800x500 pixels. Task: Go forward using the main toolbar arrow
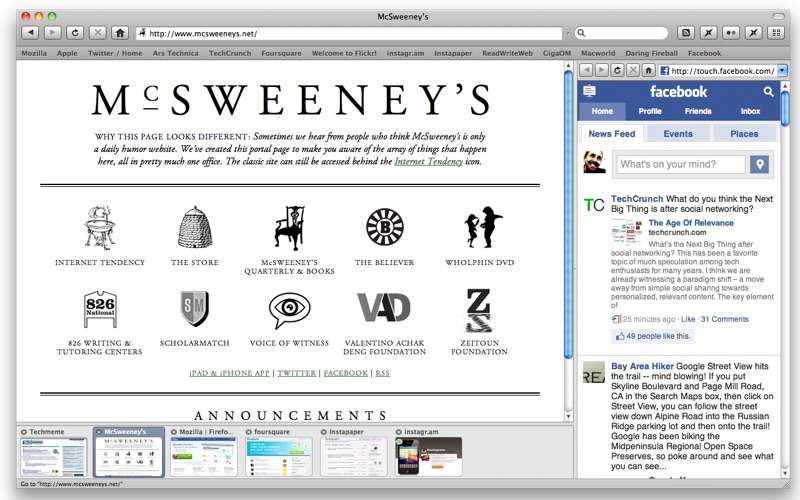[53, 33]
